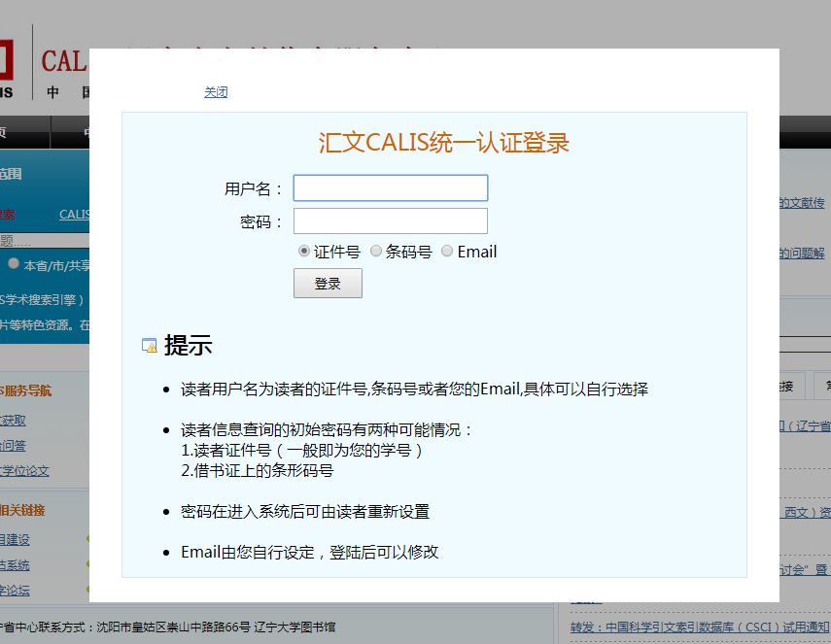The image size is (831, 644).
Task: Click the hint about 读者用户名为读者的证件号
Action: pos(414,390)
